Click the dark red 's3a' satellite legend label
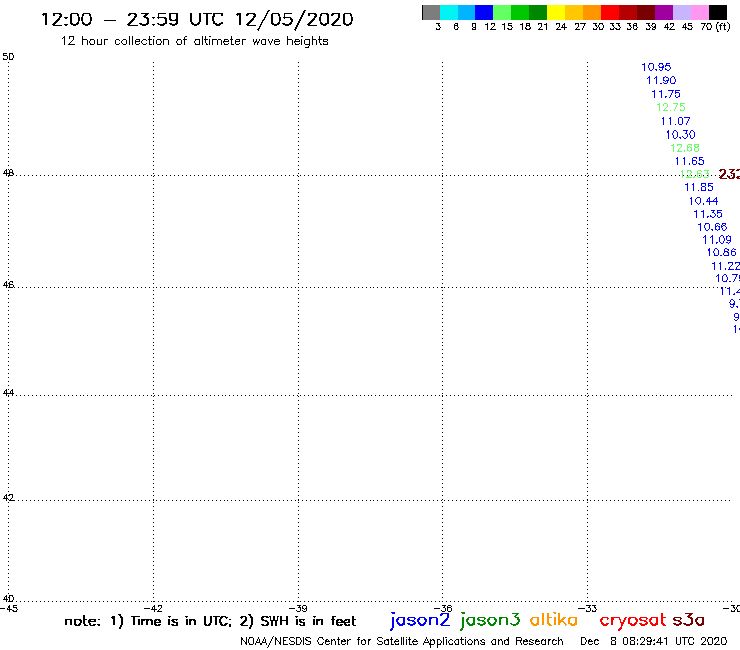The image size is (740, 650). [x=689, y=620]
